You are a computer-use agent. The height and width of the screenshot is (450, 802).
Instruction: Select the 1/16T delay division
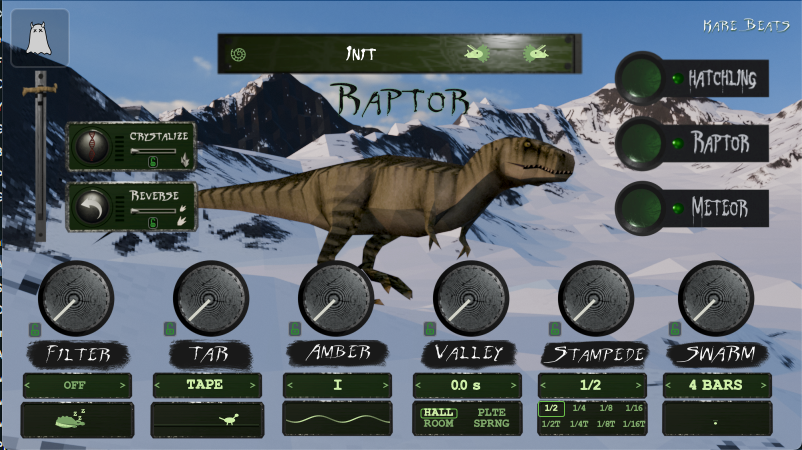tap(634, 424)
